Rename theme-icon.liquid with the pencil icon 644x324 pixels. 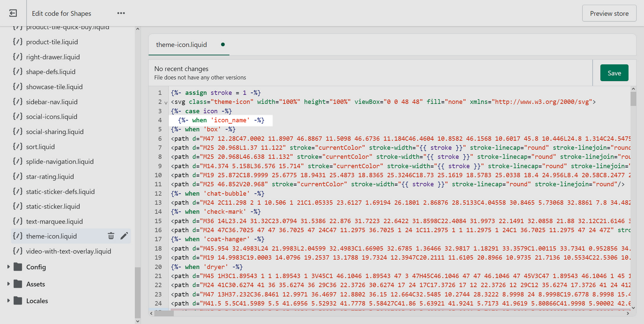click(124, 236)
